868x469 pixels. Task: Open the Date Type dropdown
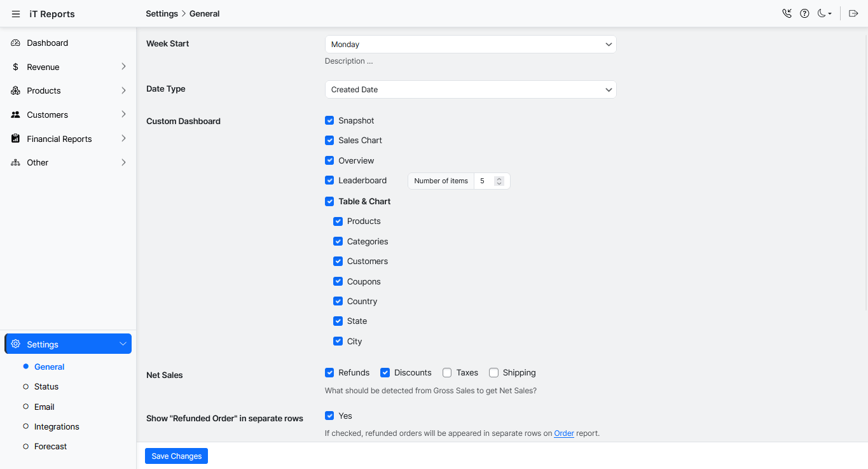click(x=470, y=90)
